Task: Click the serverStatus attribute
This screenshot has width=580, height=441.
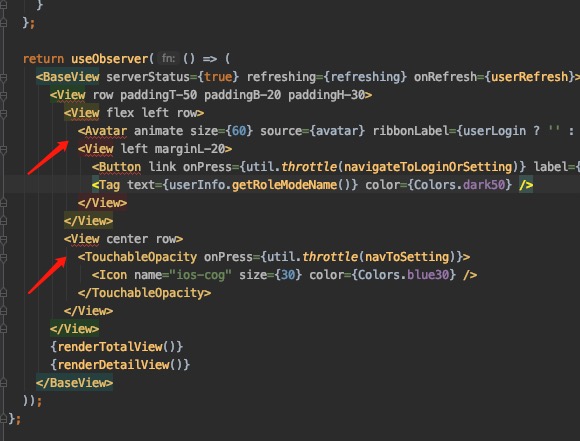Action: pos(148,77)
